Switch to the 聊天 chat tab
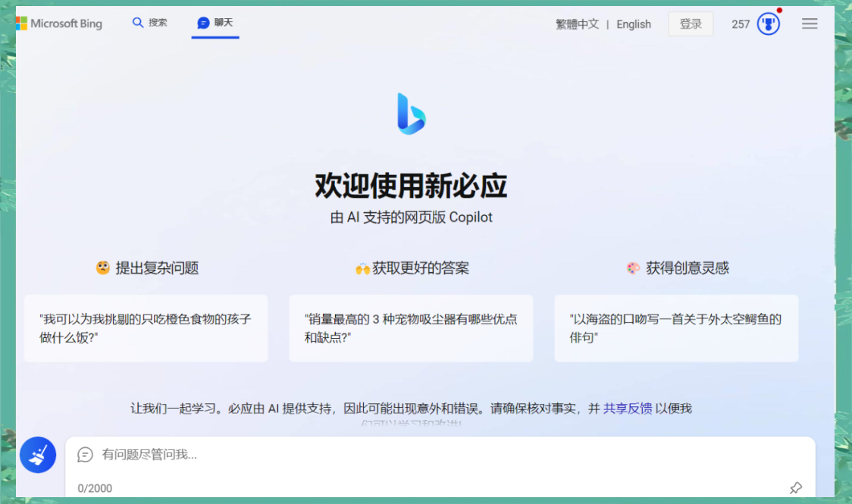This screenshot has width=852, height=504. [x=215, y=23]
